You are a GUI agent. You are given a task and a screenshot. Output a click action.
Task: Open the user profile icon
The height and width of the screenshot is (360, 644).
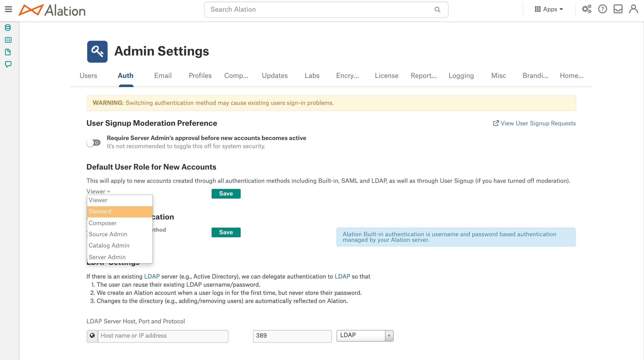[x=634, y=9]
